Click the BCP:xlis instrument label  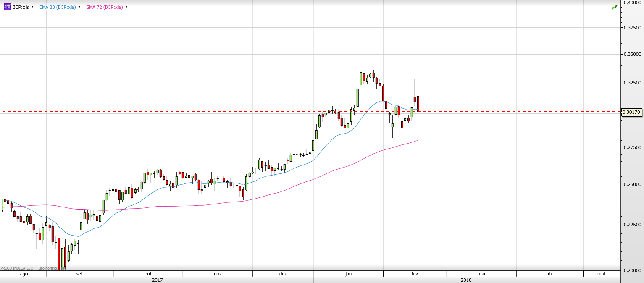pyautogui.click(x=21, y=7)
